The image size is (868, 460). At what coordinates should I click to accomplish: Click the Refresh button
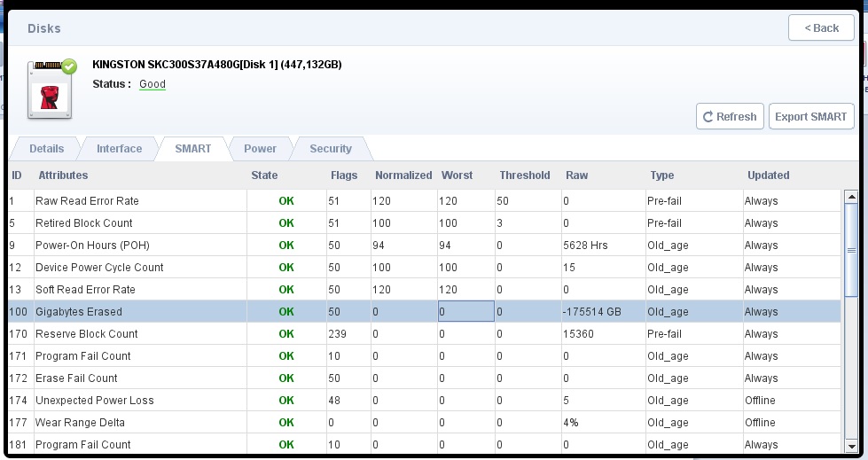(x=730, y=116)
